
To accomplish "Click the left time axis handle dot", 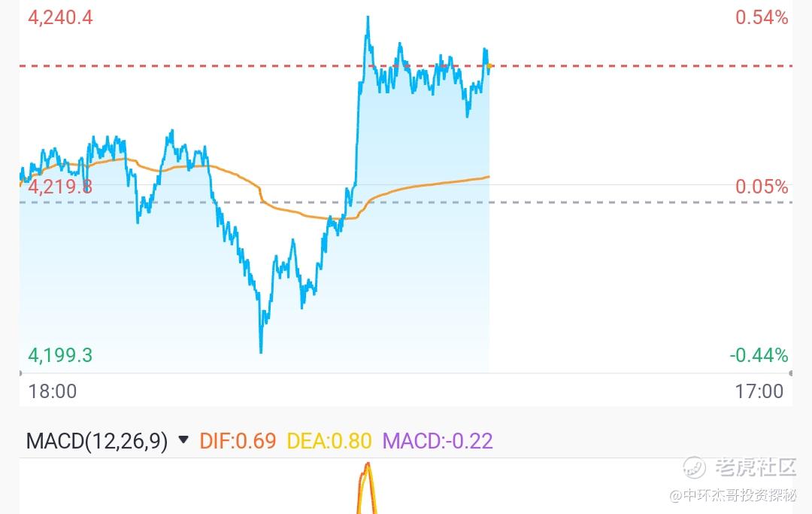I will [x=20, y=373].
